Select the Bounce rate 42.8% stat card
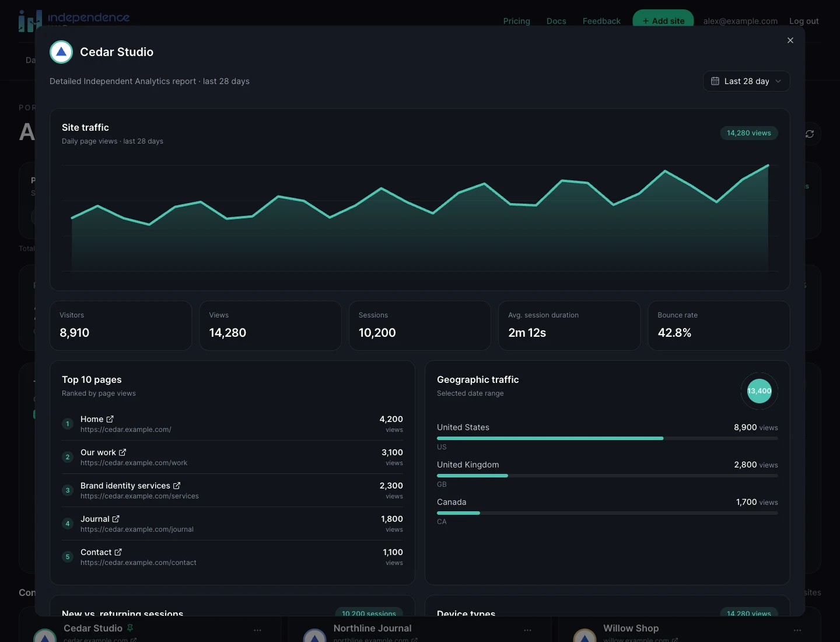 coord(719,326)
